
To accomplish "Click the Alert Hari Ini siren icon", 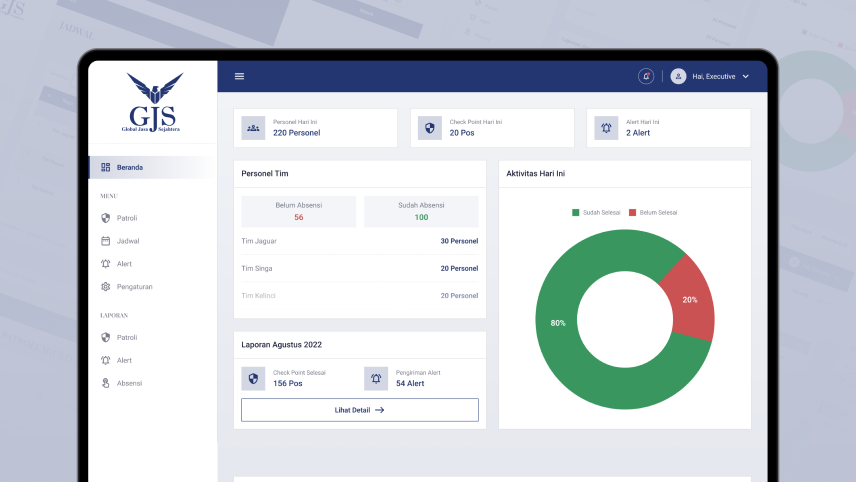I will pos(606,128).
